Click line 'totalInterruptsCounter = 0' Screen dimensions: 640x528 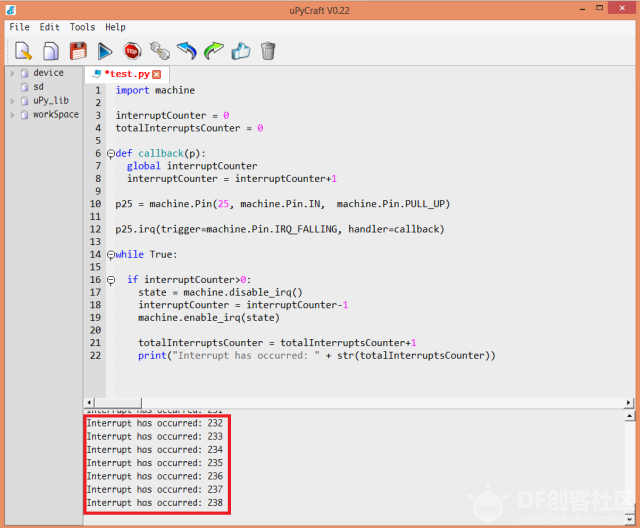tap(189, 128)
